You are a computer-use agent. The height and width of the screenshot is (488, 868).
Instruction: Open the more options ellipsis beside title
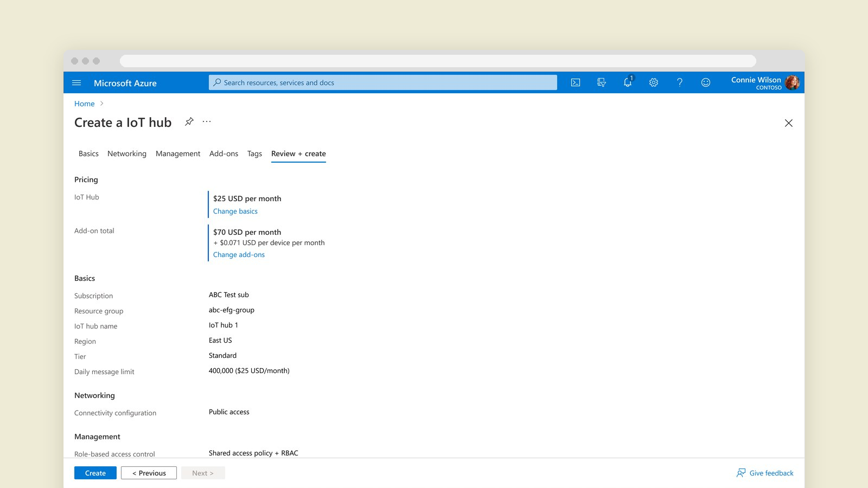click(x=207, y=121)
